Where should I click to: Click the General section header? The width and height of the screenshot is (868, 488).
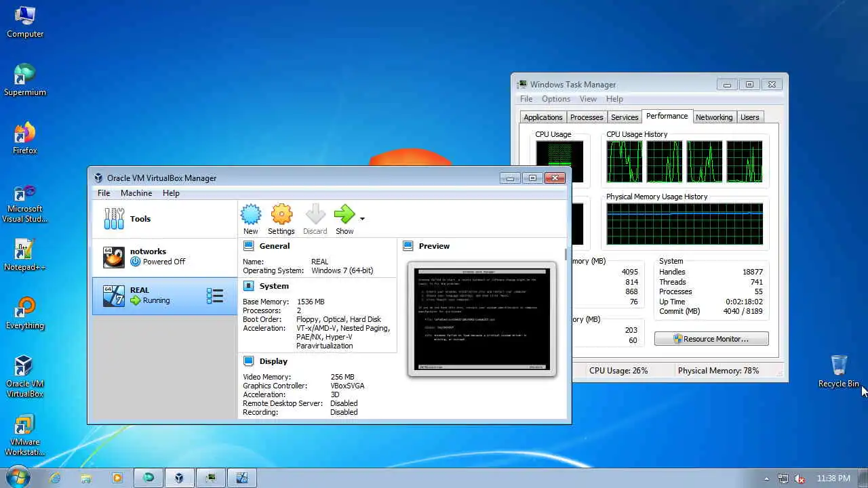point(275,246)
